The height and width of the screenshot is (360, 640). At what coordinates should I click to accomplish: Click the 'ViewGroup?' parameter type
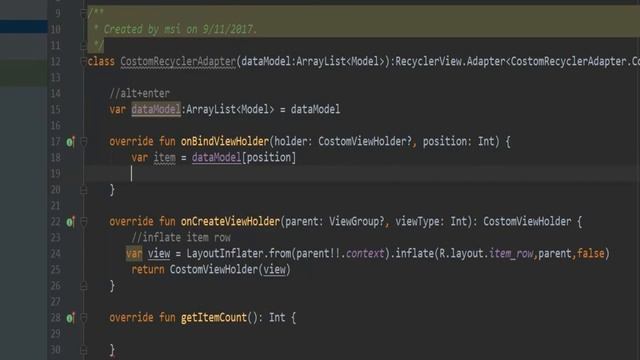pyautogui.click(x=357, y=222)
